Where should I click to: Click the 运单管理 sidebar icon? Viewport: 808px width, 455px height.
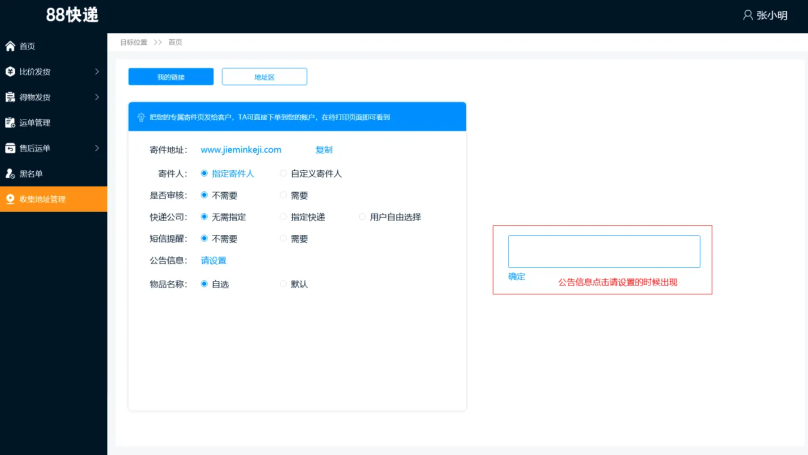10,123
